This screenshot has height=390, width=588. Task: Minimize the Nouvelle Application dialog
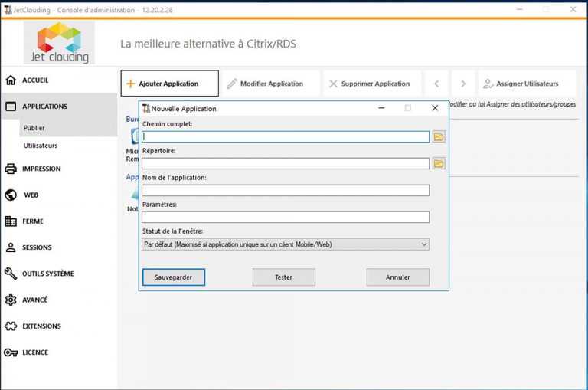point(382,108)
